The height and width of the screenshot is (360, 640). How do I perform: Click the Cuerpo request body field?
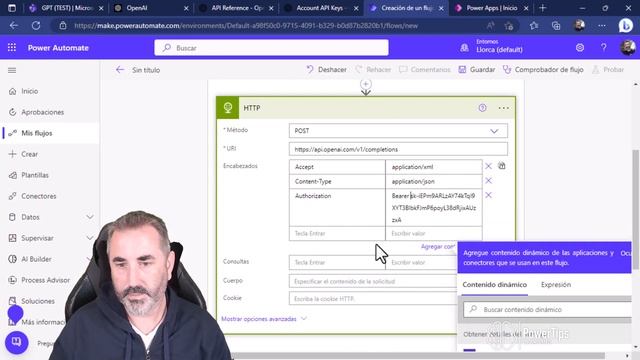(373, 281)
